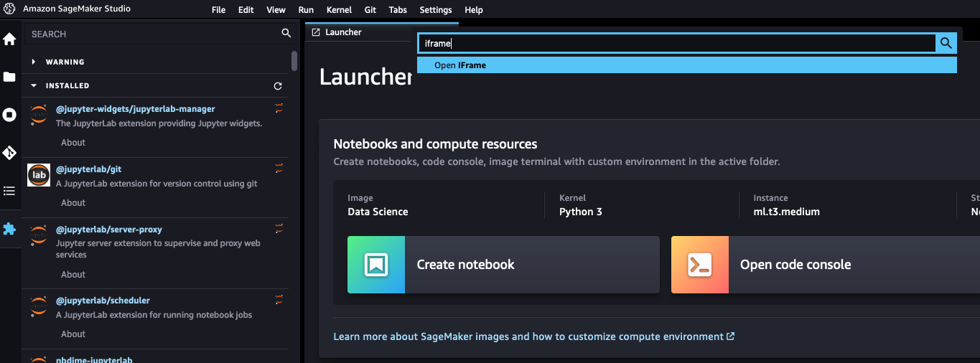The width and height of the screenshot is (980, 363).
Task: Open the Edit menu
Action: [246, 10]
